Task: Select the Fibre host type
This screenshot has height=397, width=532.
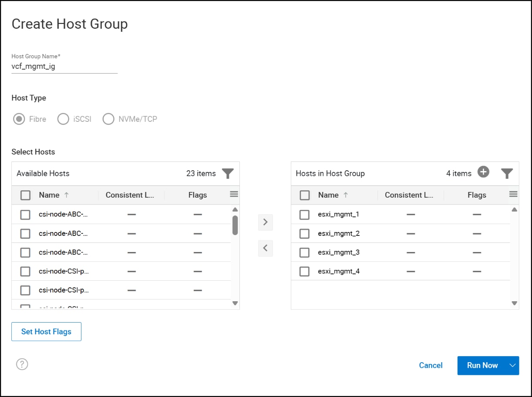Action: (x=19, y=119)
